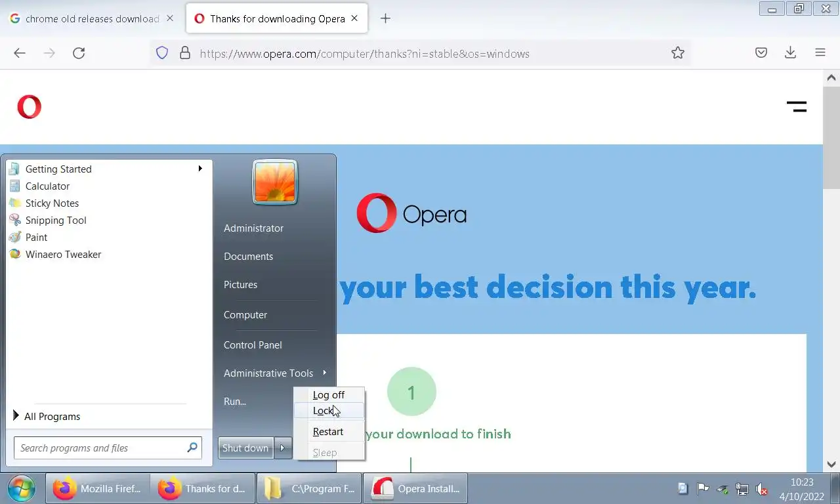Open Computer from Start menu
The width and height of the screenshot is (840, 504).
click(245, 314)
